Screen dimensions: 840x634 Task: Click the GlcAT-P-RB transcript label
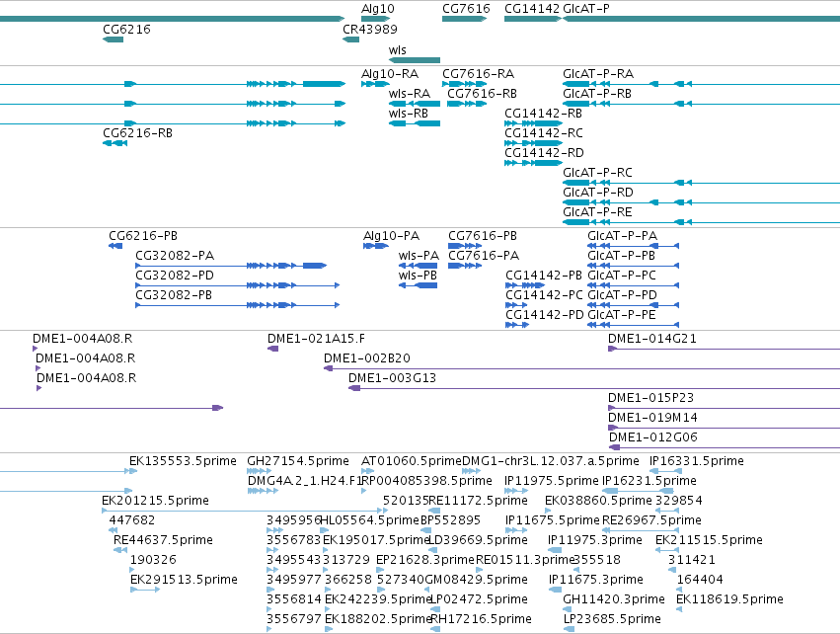coord(597,93)
